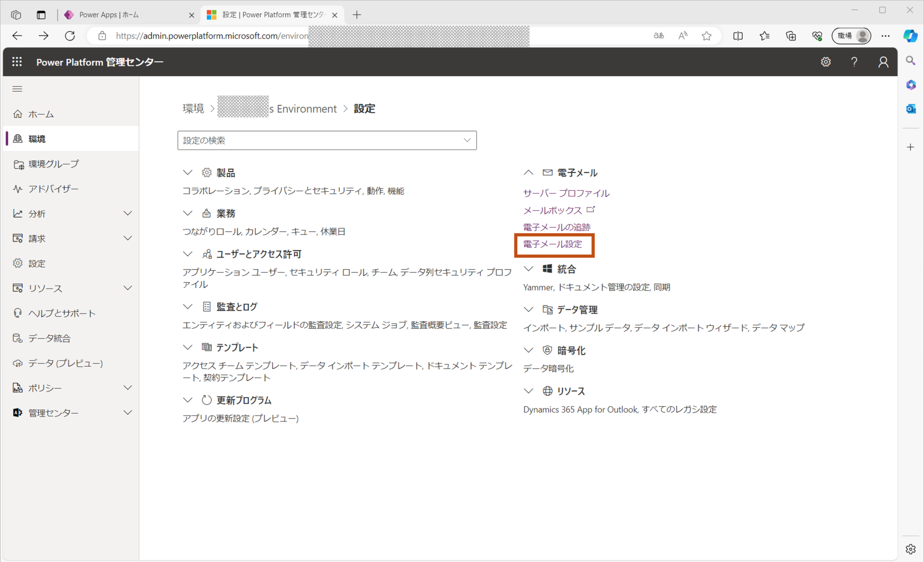Screen dimensions: 924x562
Task: Open ヘルプとサポート in the sidebar
Action: (71, 313)
